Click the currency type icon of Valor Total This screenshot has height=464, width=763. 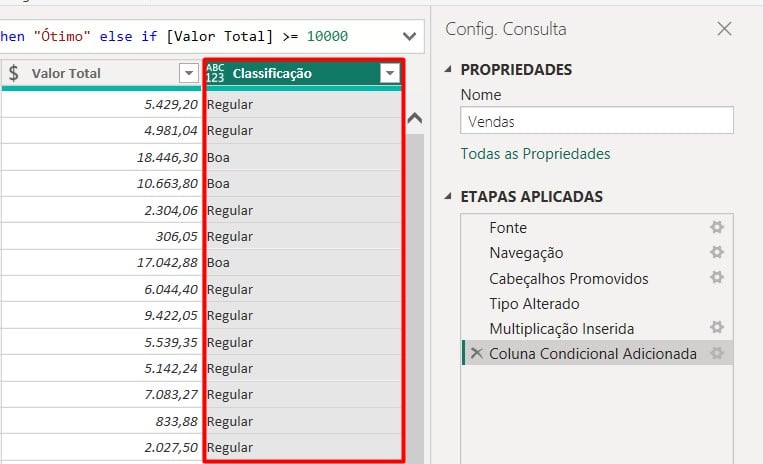(14, 73)
